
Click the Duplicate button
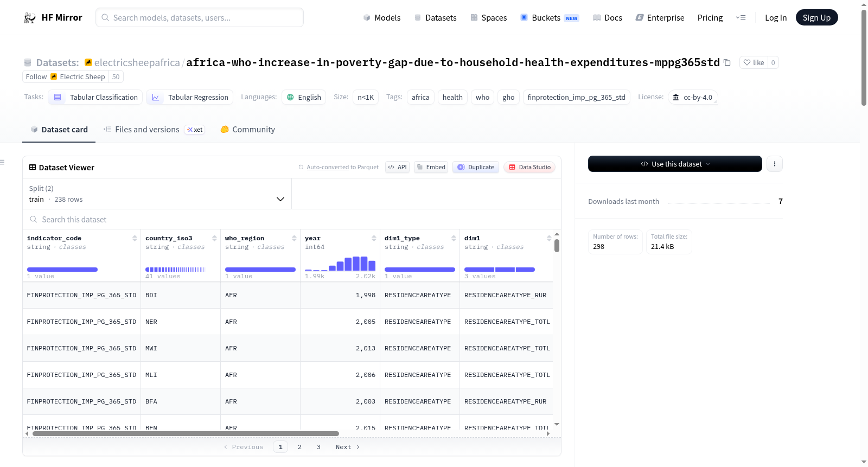(x=476, y=167)
